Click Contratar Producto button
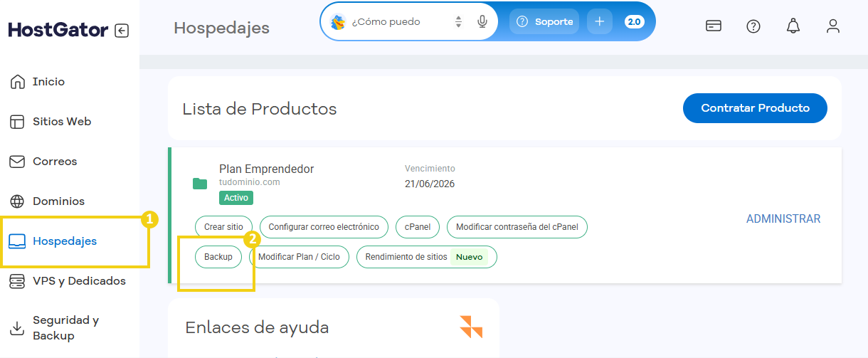Viewport: 868px width, 358px height. (x=755, y=108)
